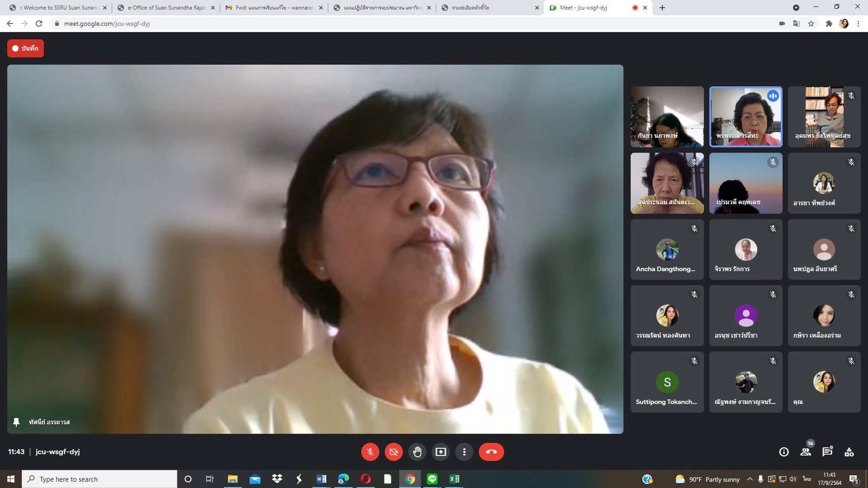Select Suttipong Tokanch participant tile

[x=667, y=382]
